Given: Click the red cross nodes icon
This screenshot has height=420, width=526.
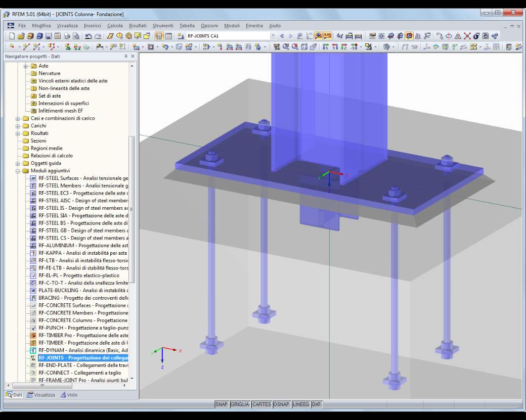Looking at the screenshot, I should (x=467, y=36).
